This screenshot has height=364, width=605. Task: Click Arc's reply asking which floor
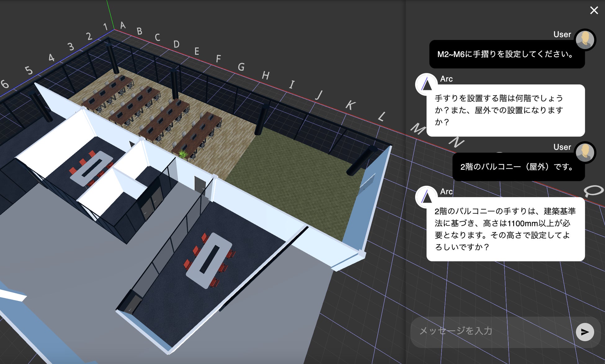tap(505, 110)
